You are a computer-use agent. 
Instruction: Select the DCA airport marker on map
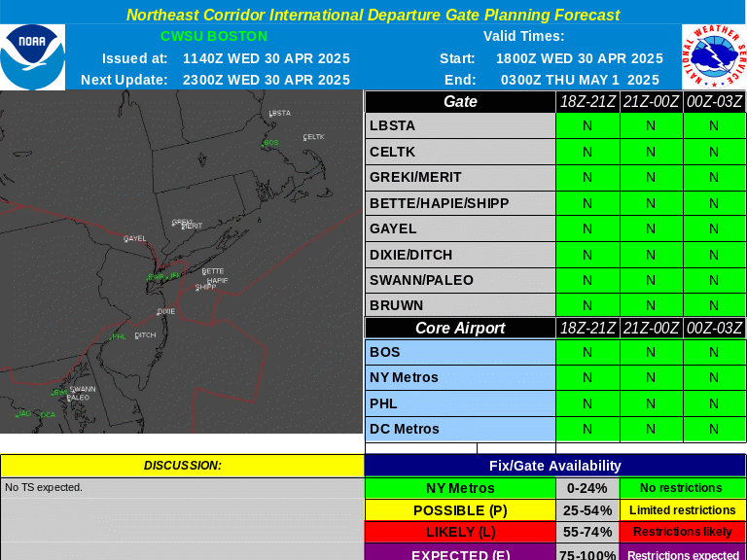47,415
